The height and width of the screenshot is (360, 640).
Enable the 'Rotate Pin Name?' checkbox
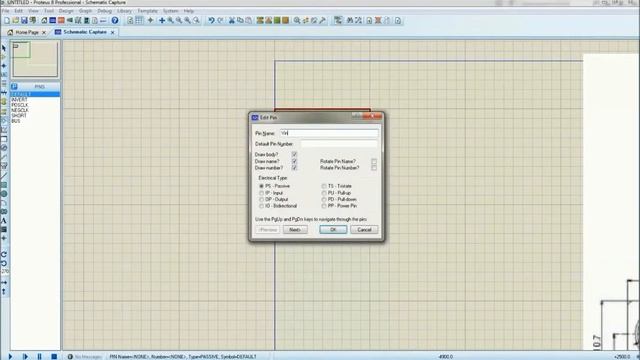[374, 161]
